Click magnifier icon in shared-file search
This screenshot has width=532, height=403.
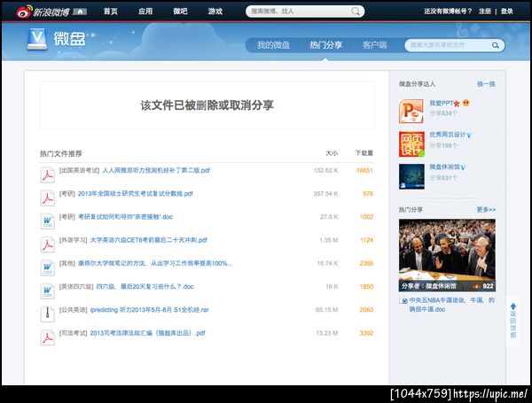[496, 45]
